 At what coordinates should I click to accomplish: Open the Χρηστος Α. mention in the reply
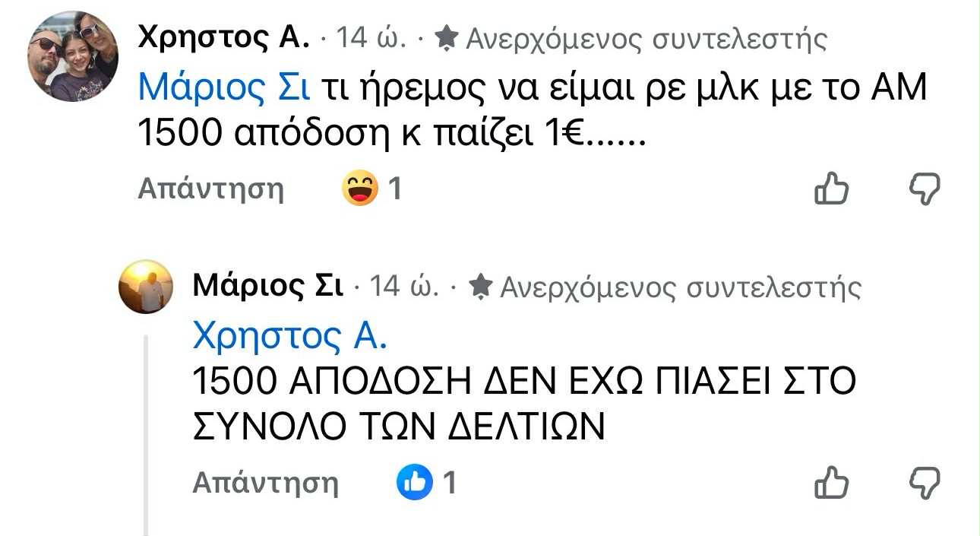[x=289, y=337]
